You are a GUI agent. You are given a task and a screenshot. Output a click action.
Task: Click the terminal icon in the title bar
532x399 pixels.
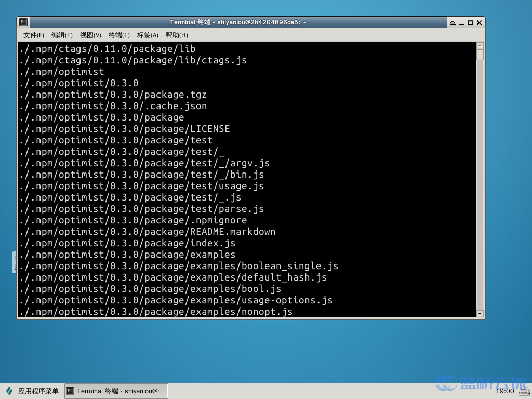[23, 22]
